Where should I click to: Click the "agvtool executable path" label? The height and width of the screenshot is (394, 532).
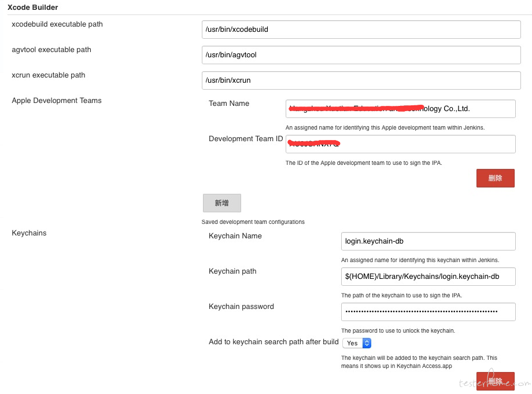pyautogui.click(x=51, y=50)
